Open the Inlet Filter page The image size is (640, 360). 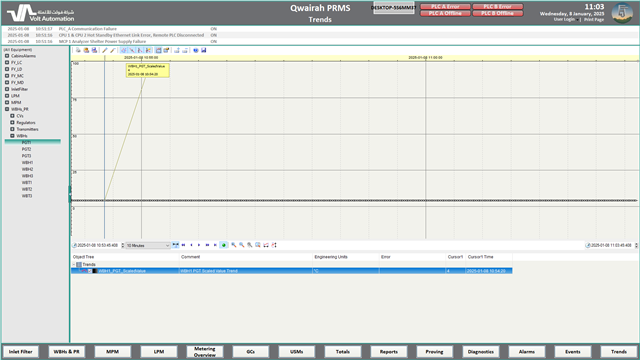point(20,351)
